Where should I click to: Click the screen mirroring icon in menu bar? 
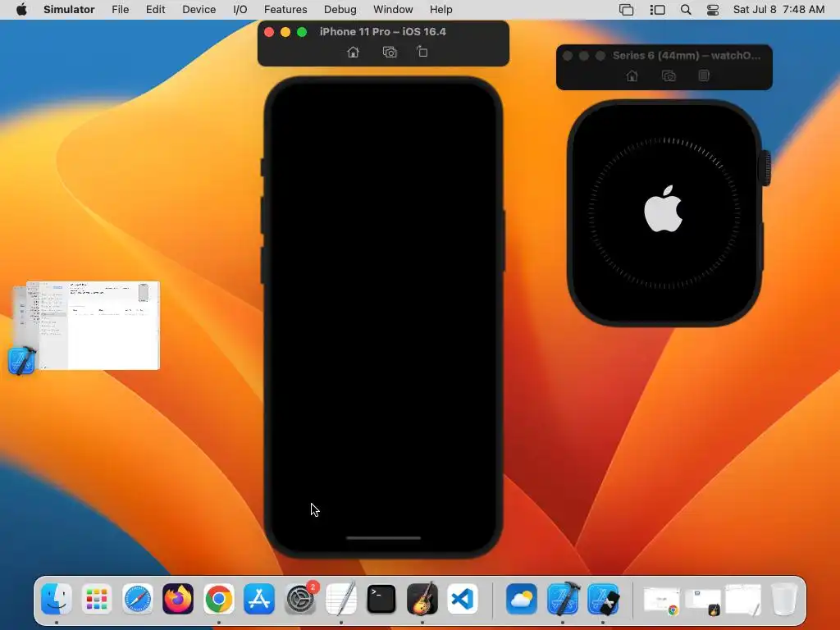point(626,10)
